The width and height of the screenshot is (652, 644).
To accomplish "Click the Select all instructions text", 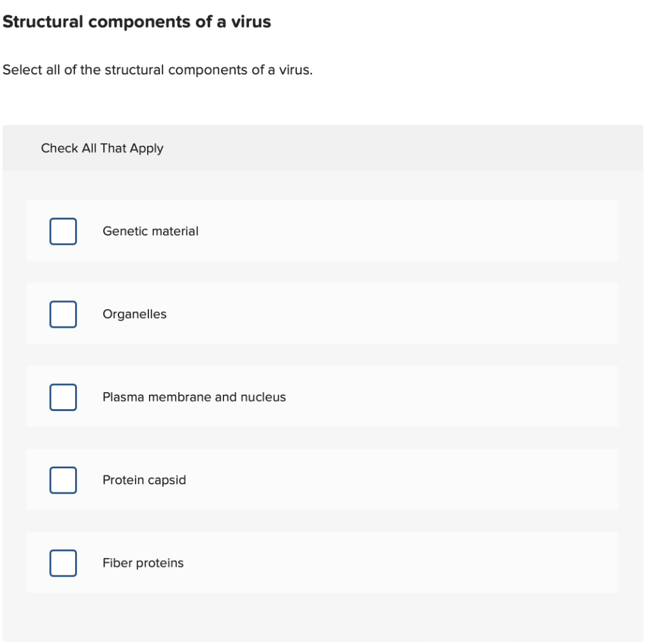I will [158, 70].
